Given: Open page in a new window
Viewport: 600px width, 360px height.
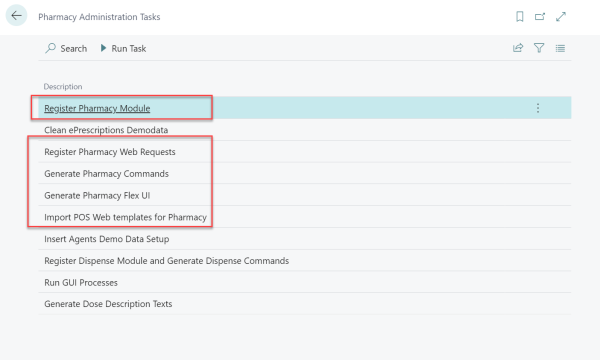Looking at the screenshot, I should [x=540, y=16].
